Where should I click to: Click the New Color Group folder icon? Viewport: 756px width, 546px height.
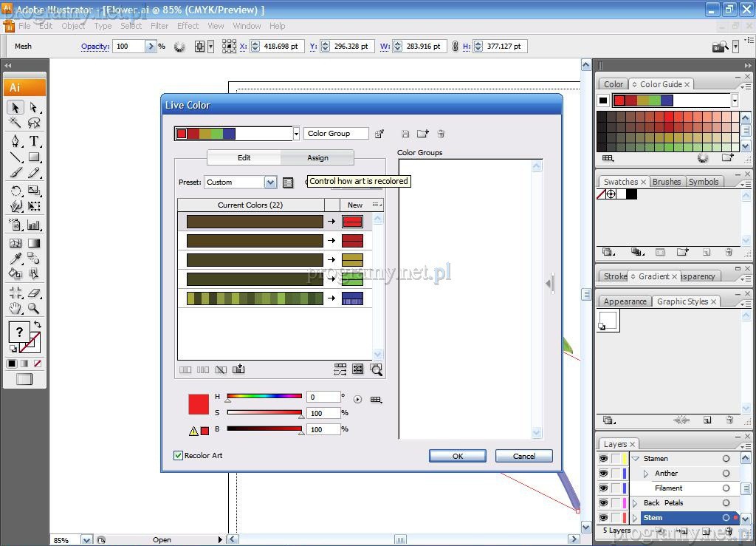click(422, 134)
